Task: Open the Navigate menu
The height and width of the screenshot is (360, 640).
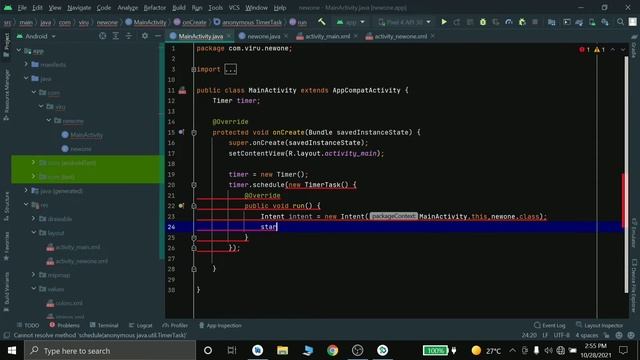Action: click(79, 8)
